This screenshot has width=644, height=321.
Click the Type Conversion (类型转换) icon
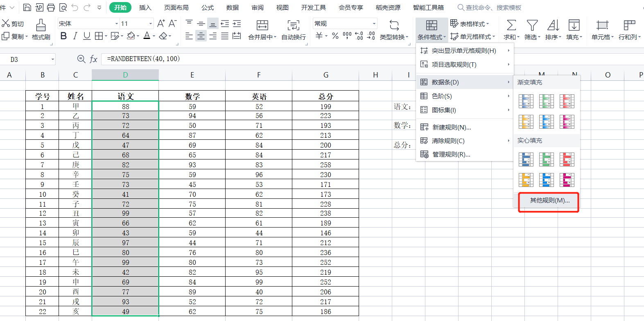click(394, 25)
